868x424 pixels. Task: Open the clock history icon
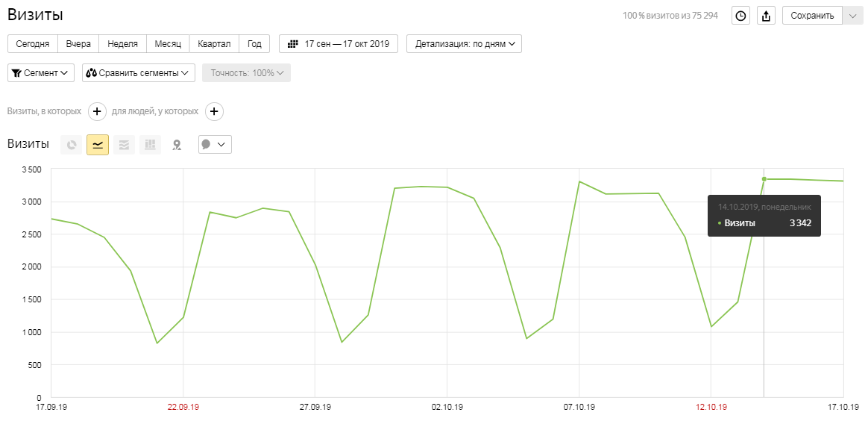point(740,16)
